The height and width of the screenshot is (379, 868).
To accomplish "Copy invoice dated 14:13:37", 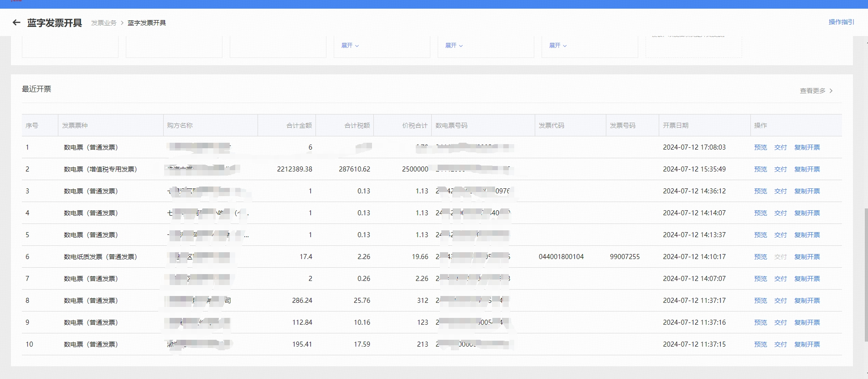I will pyautogui.click(x=807, y=235).
